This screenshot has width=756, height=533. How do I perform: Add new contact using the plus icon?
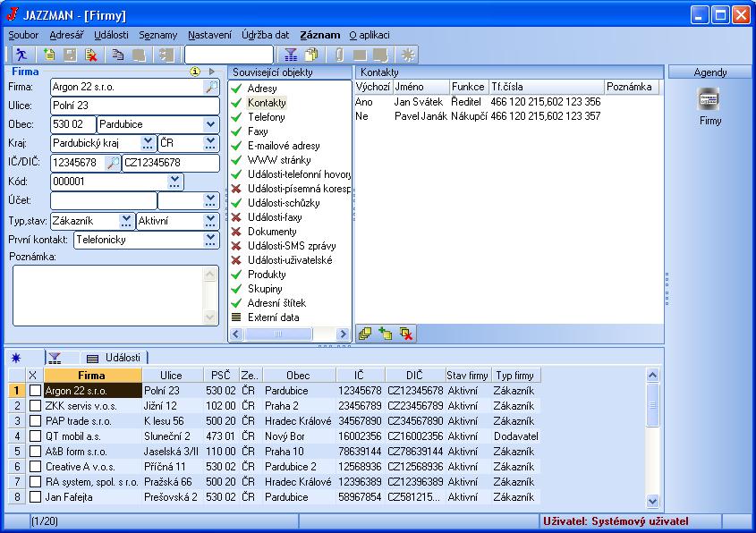tap(385, 334)
